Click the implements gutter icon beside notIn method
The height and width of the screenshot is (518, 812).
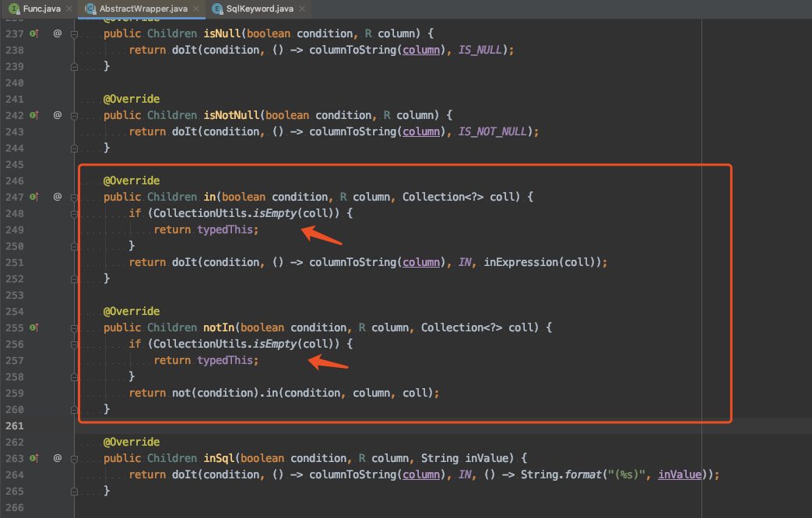pos(33,327)
